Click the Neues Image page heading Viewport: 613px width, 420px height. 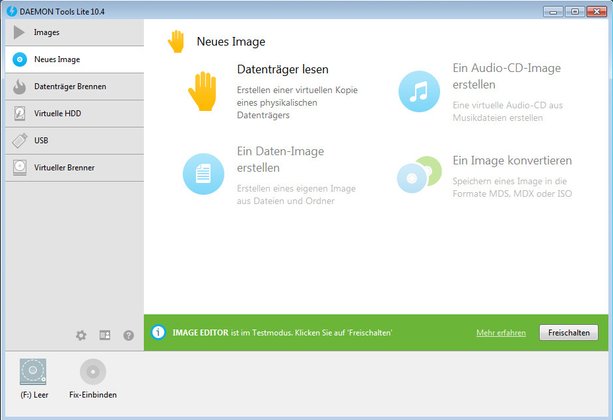coord(231,42)
